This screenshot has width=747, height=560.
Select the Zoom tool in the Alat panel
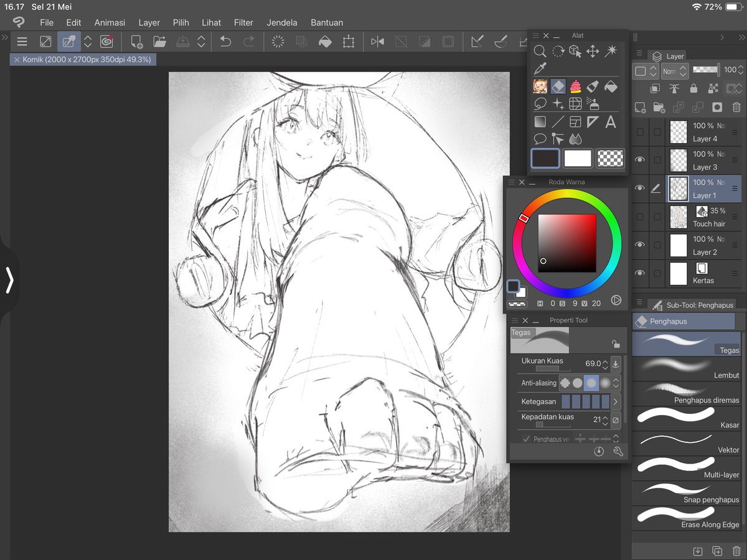coord(541,51)
